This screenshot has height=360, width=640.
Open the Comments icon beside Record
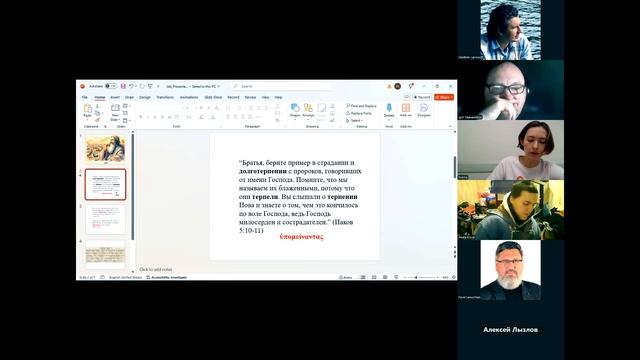(407, 97)
